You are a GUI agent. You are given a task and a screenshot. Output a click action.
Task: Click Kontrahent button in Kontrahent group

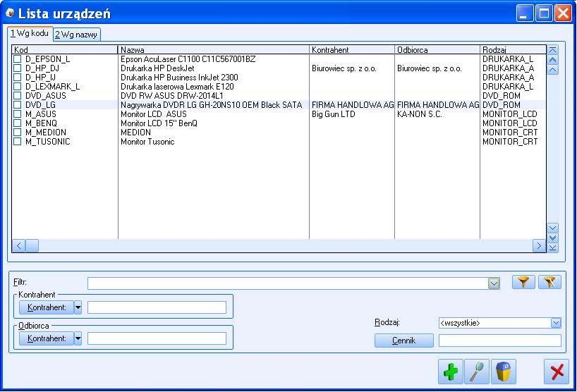(47, 307)
